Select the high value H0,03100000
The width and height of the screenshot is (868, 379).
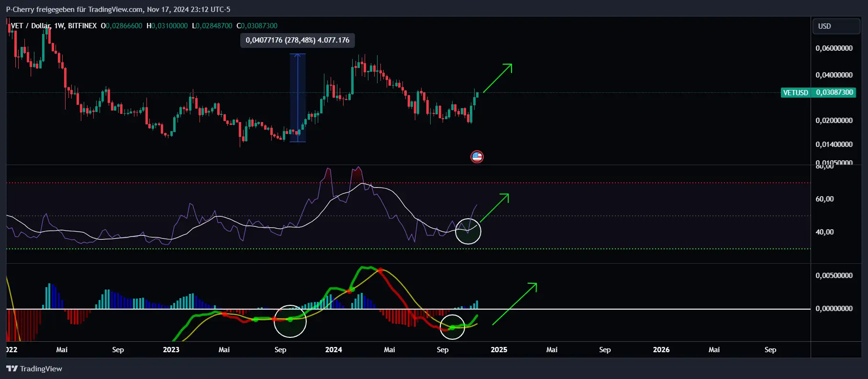point(167,26)
